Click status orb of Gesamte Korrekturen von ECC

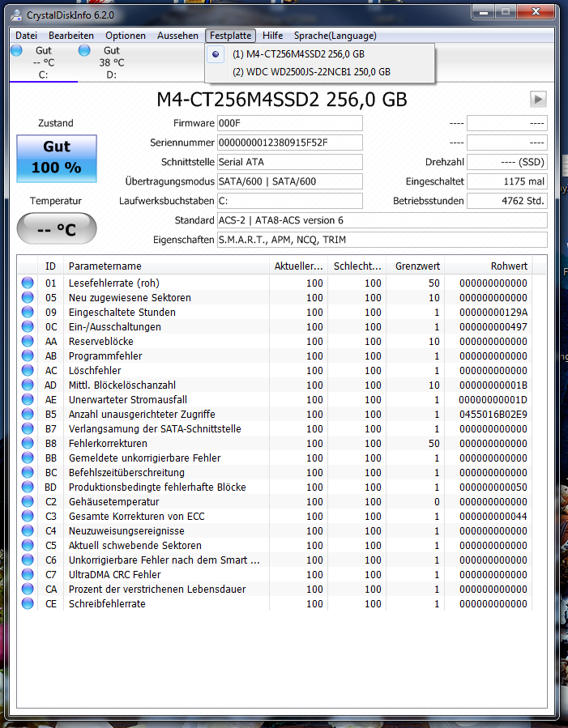tap(28, 516)
